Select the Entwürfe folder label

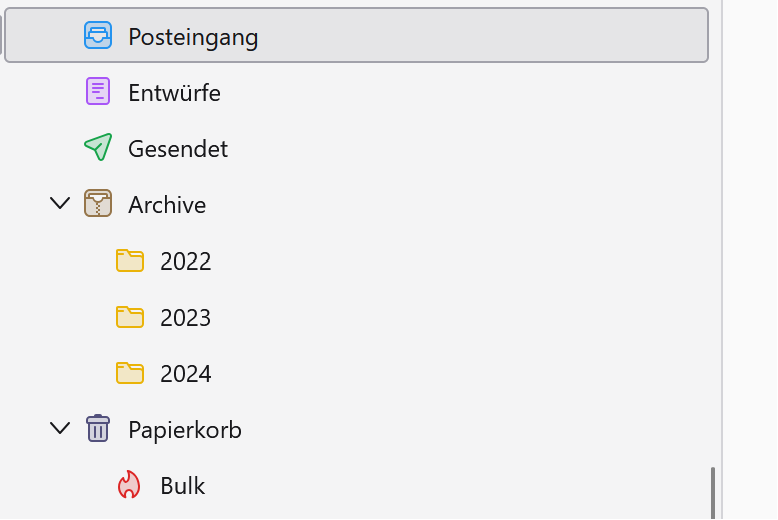point(174,93)
